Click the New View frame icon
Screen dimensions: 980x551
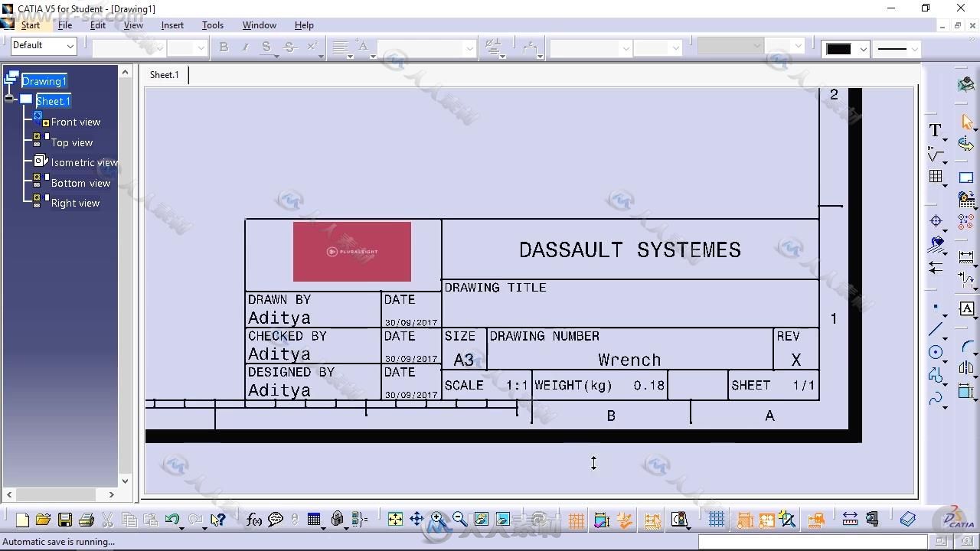[x=966, y=178]
